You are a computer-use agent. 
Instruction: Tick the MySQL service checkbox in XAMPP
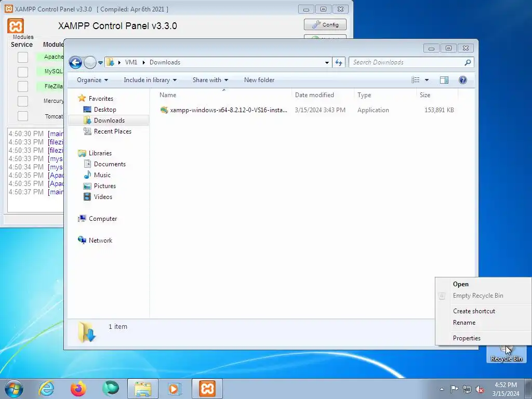(x=23, y=72)
